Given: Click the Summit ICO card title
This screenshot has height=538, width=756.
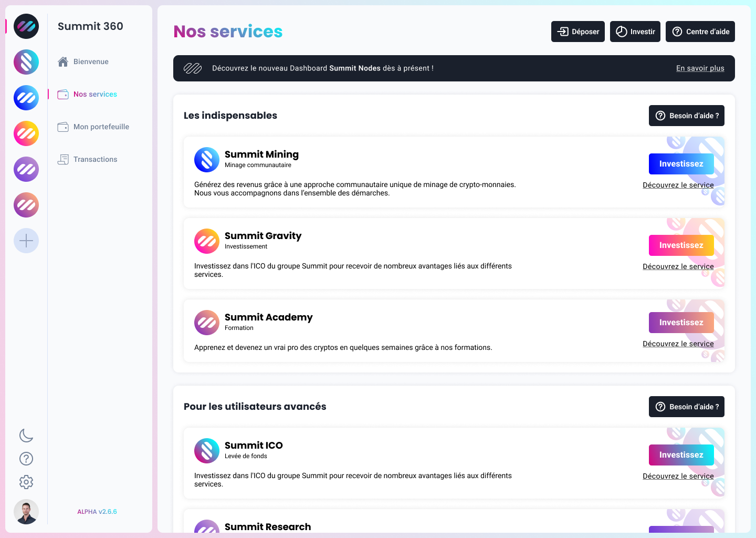Looking at the screenshot, I should (x=254, y=446).
